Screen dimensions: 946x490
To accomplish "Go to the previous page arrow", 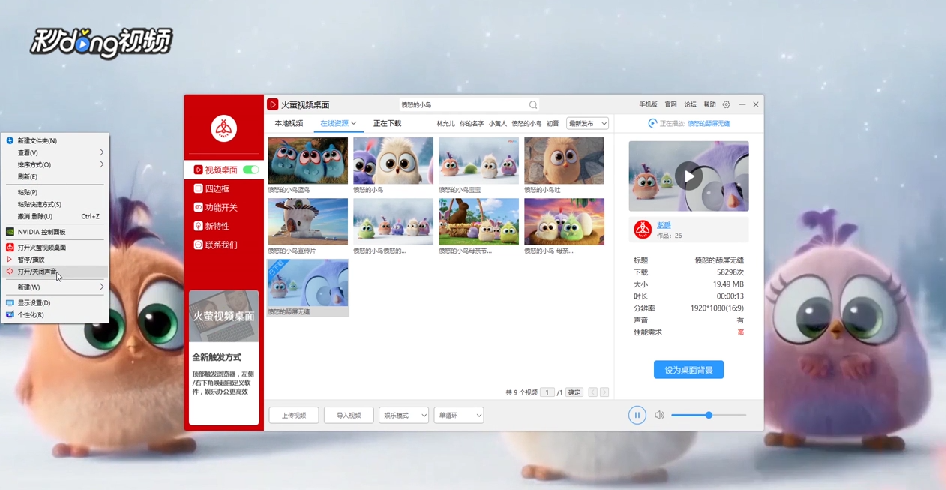I will [593, 392].
